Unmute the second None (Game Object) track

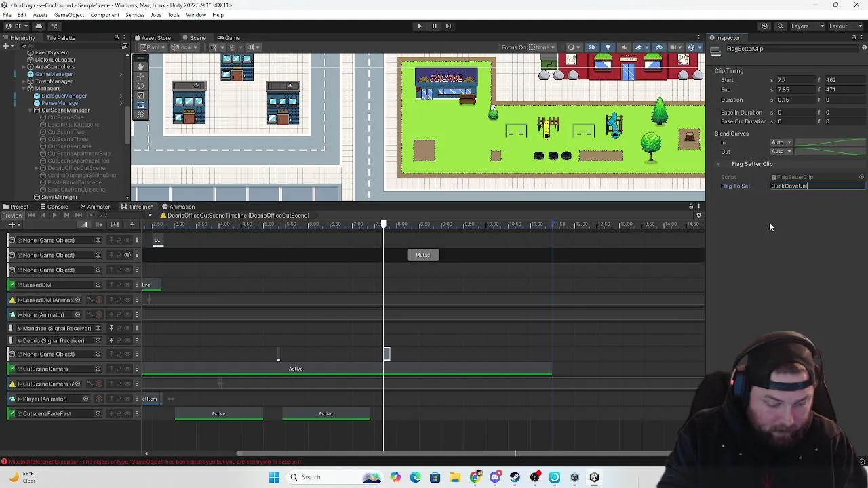click(127, 256)
